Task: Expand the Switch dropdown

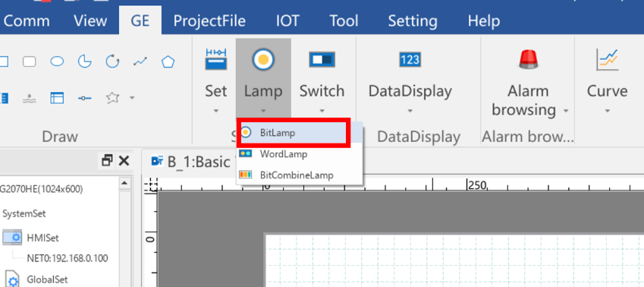Action: pos(322,111)
